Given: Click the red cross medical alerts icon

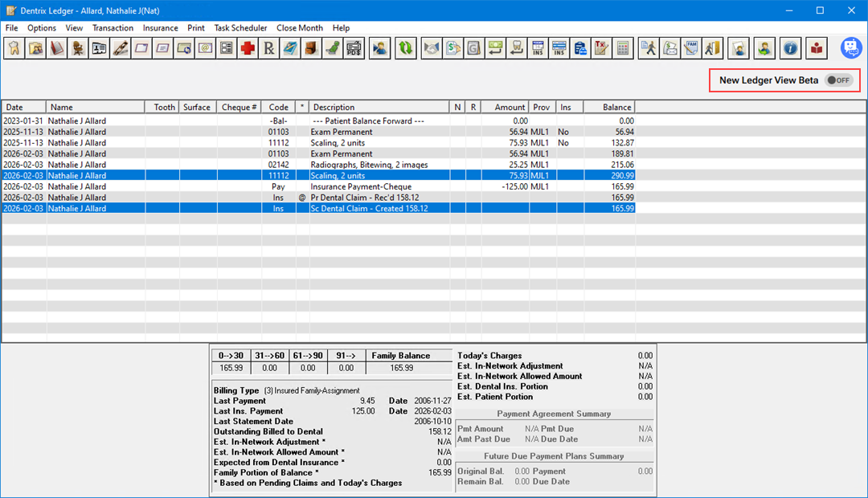Looking at the screenshot, I should [248, 48].
